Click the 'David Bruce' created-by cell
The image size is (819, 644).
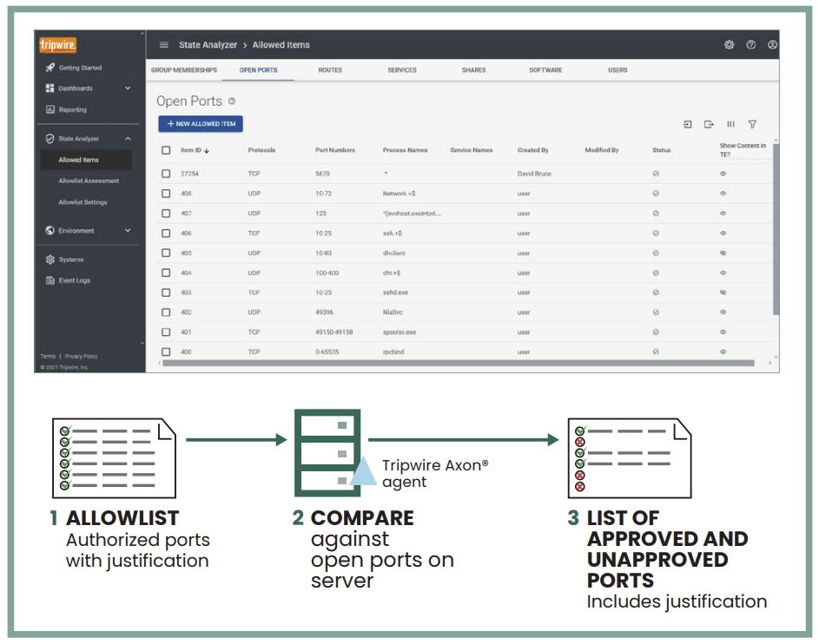pos(534,174)
